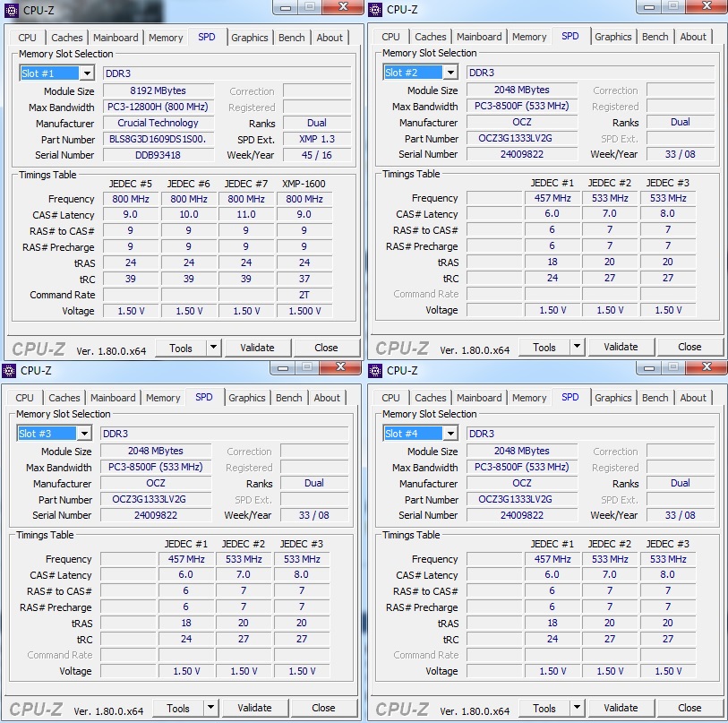Click Week/Year value 45 / 16
Screen dimensions: 728x723
point(317,155)
